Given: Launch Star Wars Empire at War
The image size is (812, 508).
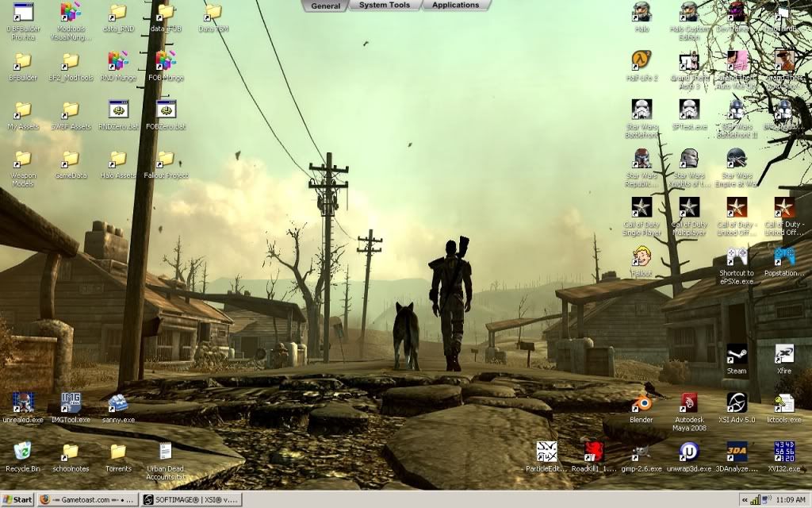Looking at the screenshot, I should (x=737, y=167).
